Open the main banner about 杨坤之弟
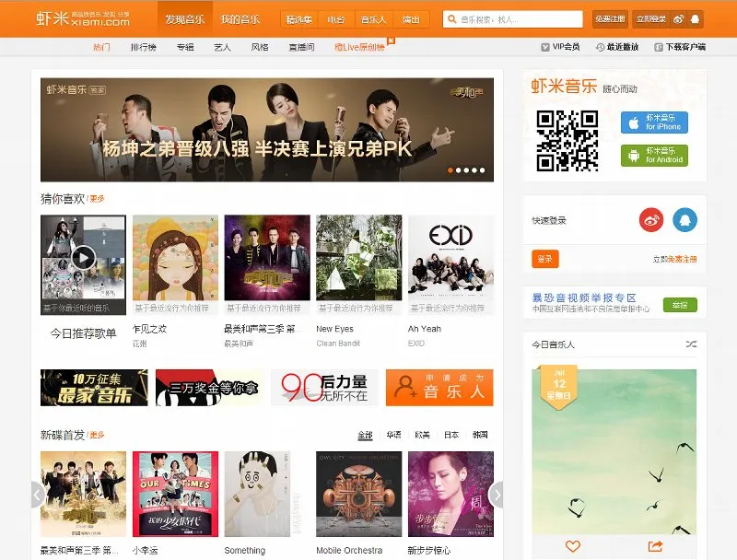Screen dimensions: 737x560 click(267, 130)
